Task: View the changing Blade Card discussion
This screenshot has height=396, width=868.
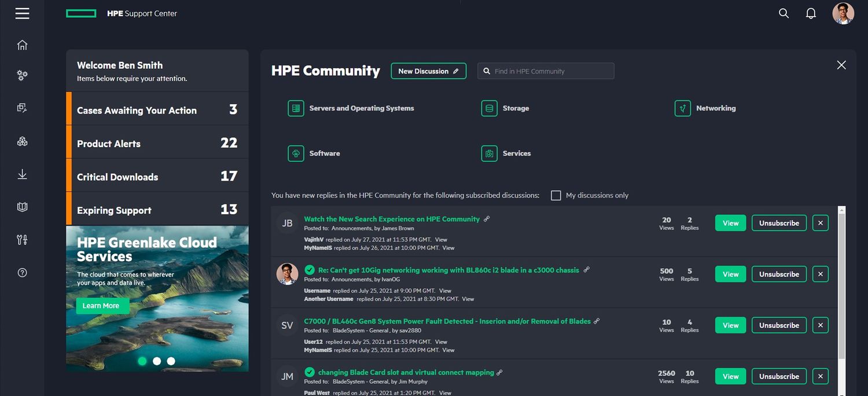Action: click(x=731, y=376)
